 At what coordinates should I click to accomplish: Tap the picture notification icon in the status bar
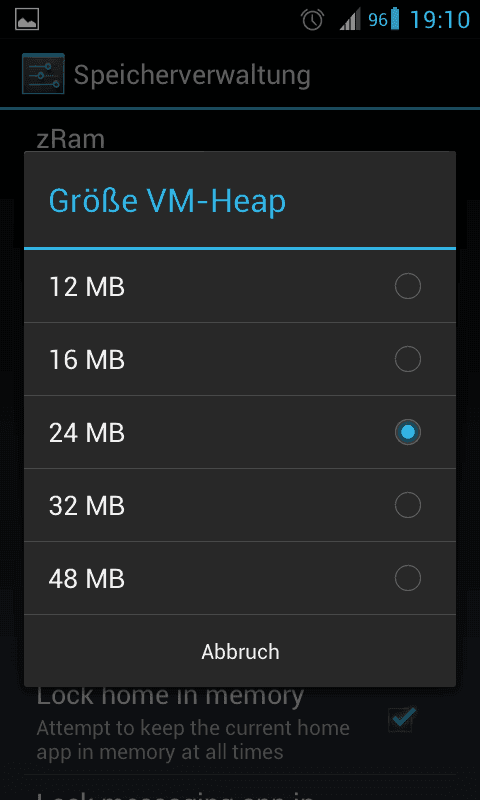click(27, 19)
